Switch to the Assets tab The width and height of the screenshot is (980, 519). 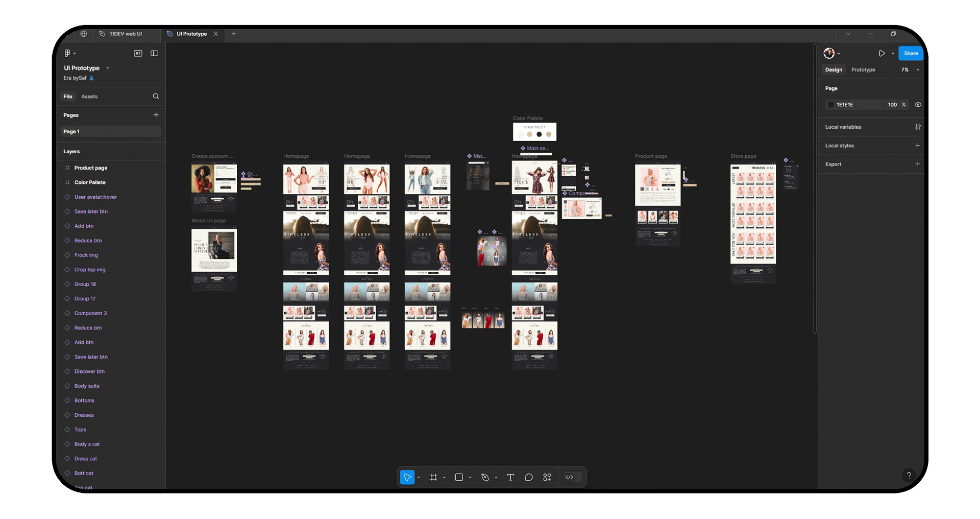pos(89,97)
